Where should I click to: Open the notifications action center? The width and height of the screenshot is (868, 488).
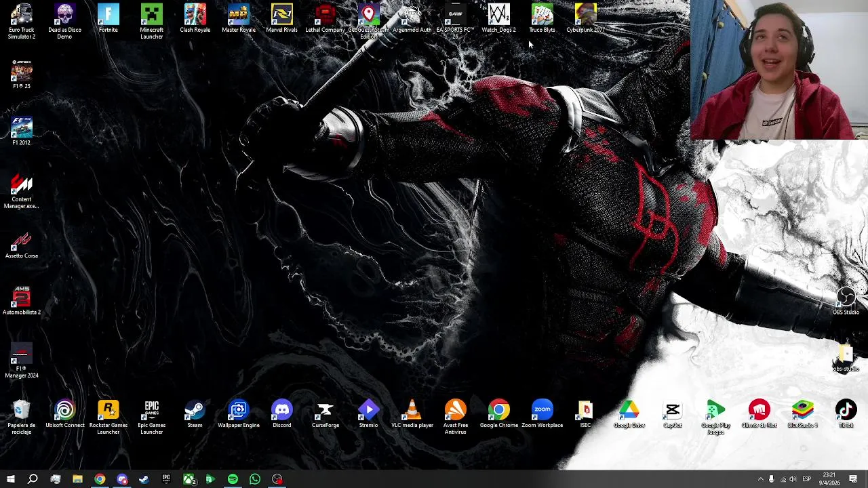tap(853, 479)
